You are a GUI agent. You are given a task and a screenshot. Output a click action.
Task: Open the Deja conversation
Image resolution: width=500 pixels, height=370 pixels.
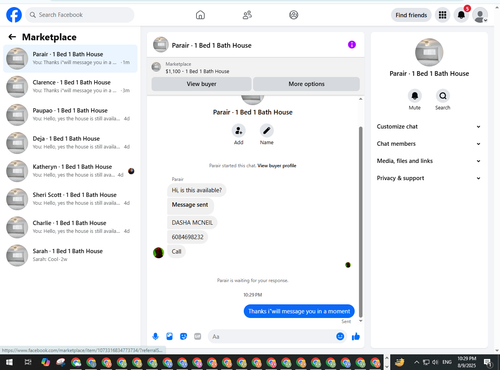point(70,143)
